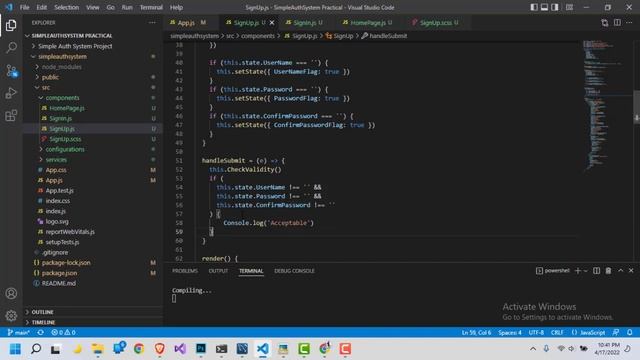
Task: Open the View menu
Action: 93,7
